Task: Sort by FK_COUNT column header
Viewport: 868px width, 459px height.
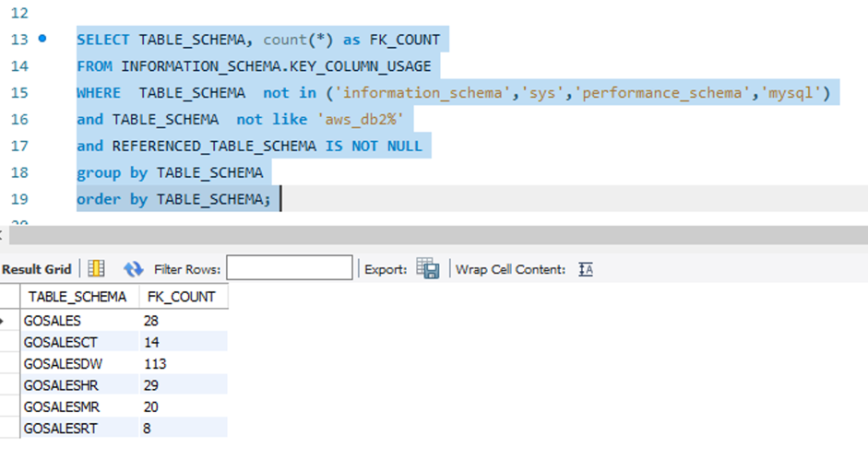Action: pos(184,297)
